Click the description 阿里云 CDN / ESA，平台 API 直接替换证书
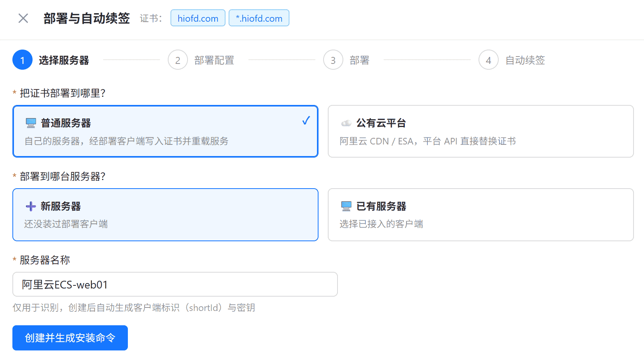The width and height of the screenshot is (644, 364). pyautogui.click(x=428, y=141)
